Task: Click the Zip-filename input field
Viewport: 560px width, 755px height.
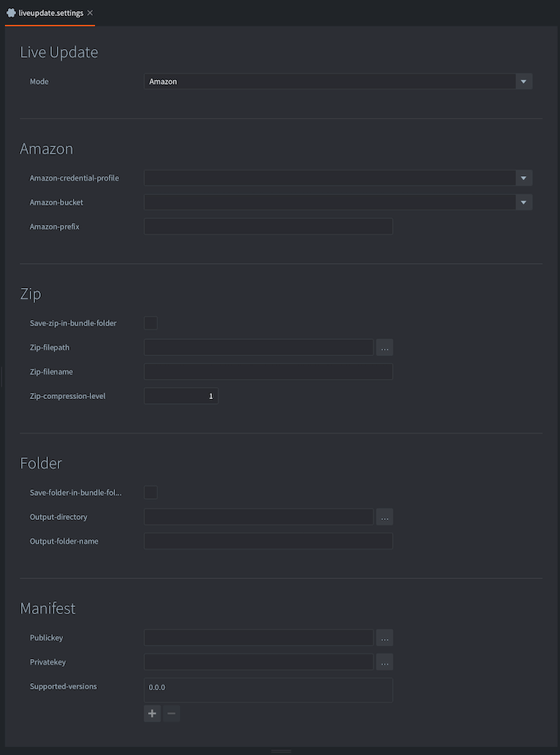Action: (268, 372)
